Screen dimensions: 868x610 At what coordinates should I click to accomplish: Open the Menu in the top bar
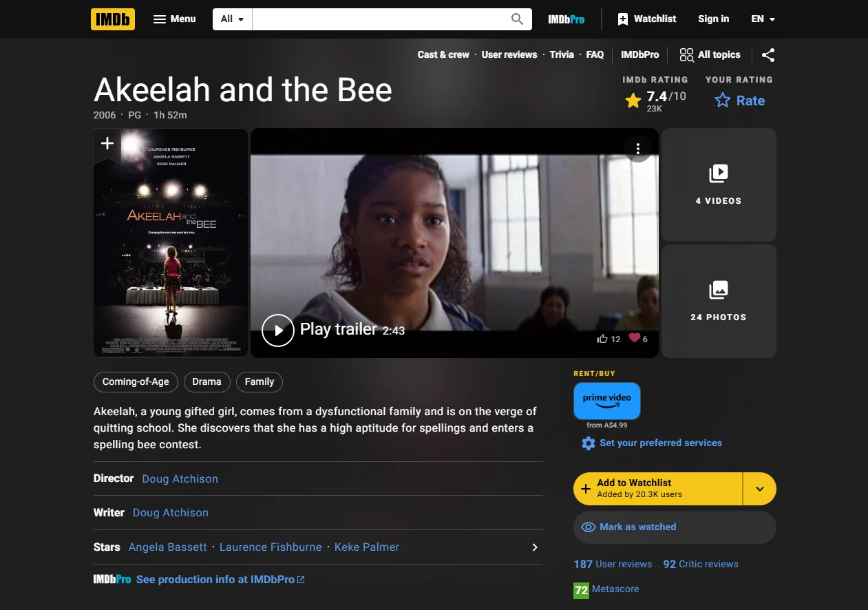pyautogui.click(x=174, y=19)
